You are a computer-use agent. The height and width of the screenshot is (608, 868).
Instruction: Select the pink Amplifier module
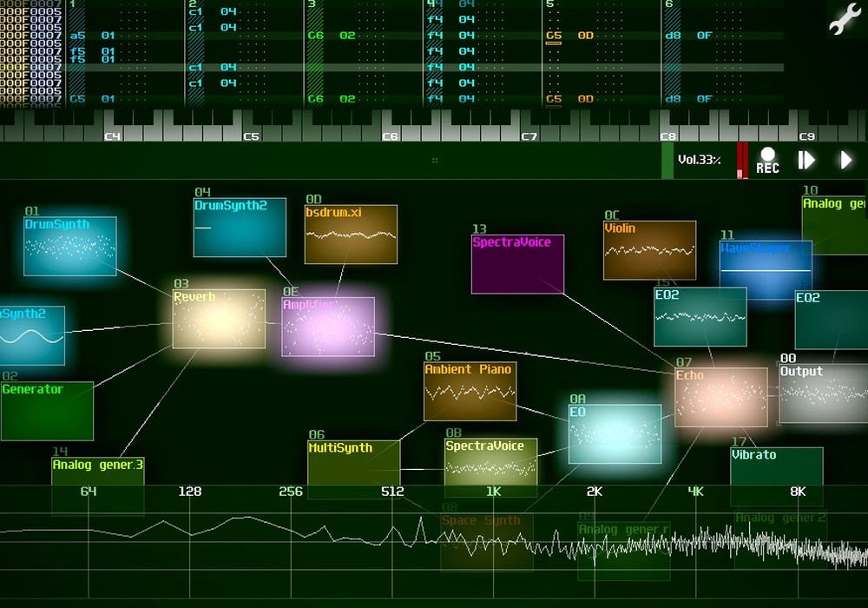[328, 327]
